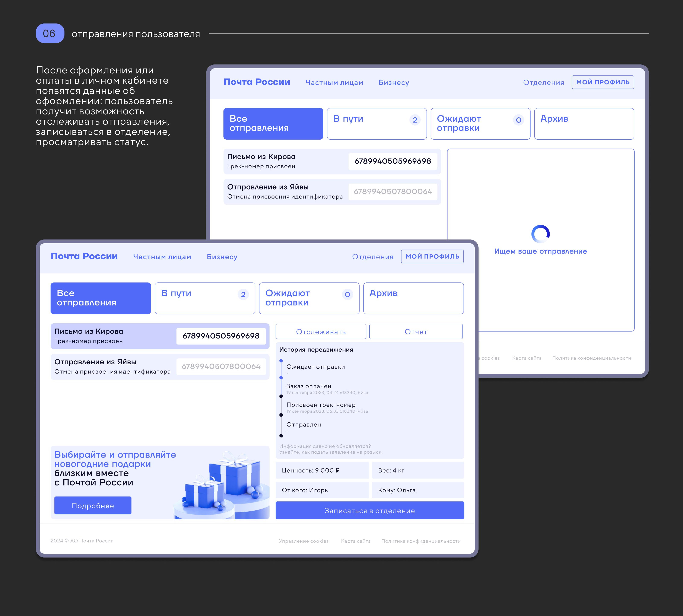The image size is (683, 616).
Task: Click the spinning loader icon
Action: [x=540, y=234]
